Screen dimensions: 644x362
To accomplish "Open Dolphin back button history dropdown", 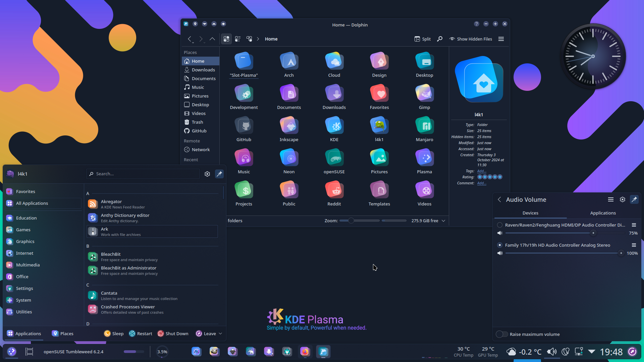I will [193, 43].
